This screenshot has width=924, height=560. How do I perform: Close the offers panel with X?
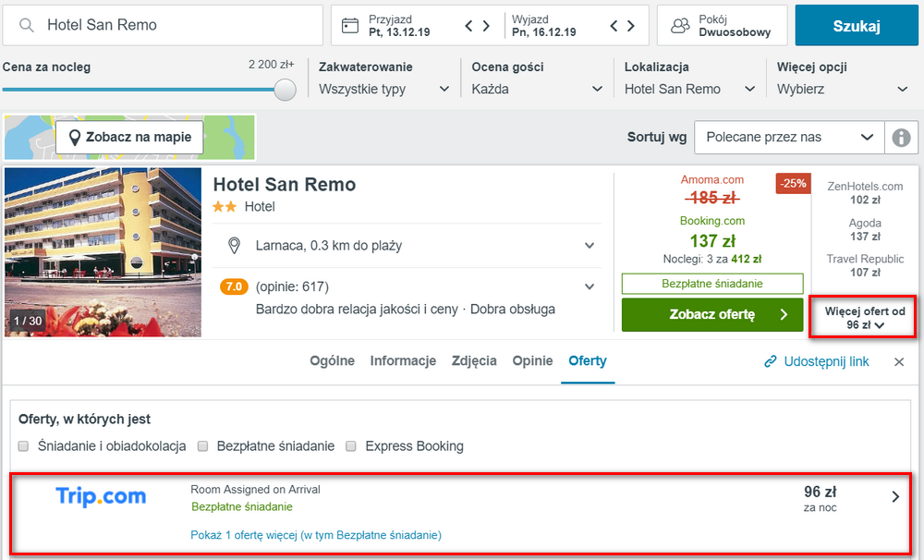point(899,362)
